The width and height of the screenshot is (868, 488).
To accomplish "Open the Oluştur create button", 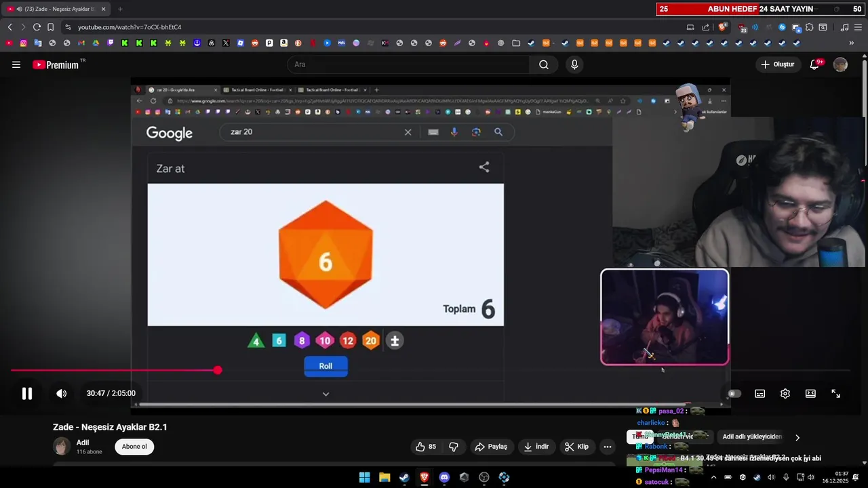I will (777, 64).
